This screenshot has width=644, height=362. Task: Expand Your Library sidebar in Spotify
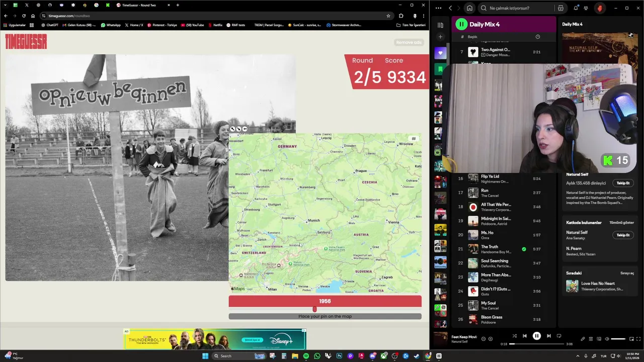pyautogui.click(x=440, y=25)
